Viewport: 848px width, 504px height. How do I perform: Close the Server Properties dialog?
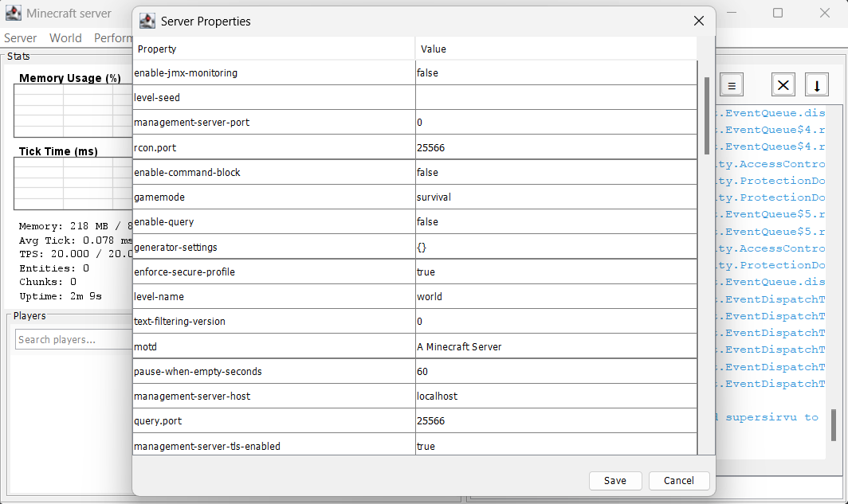tap(699, 21)
